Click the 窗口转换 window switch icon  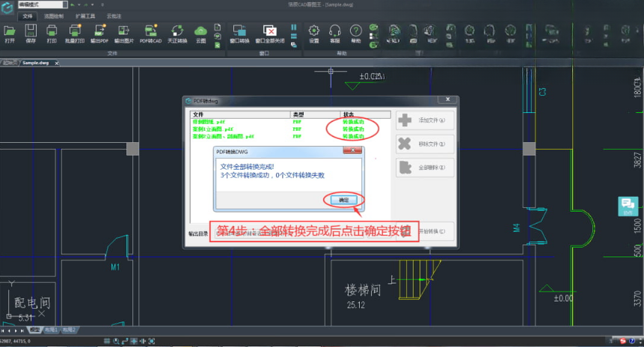tap(239, 34)
